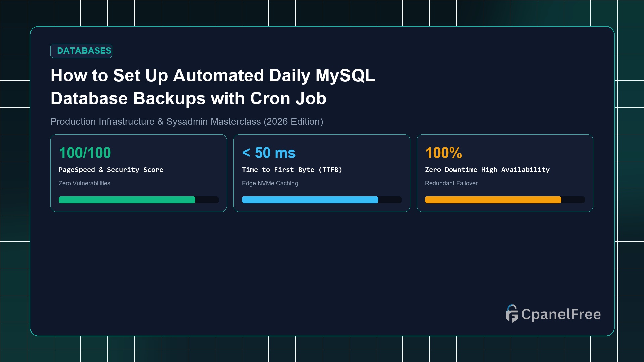Click the Zero-Downtime High Availability label
This screenshot has width=644, height=362.
pyautogui.click(x=487, y=170)
